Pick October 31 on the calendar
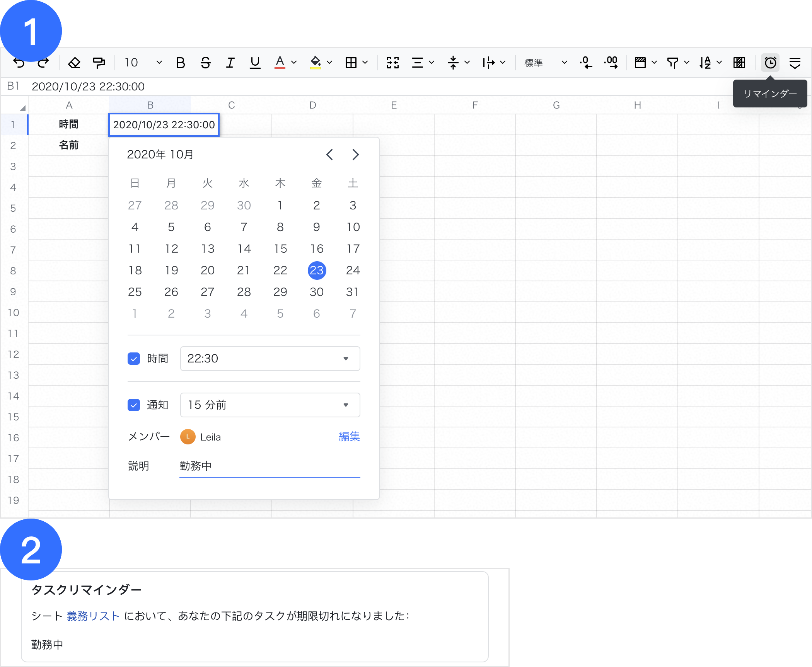Viewport: 812px width, 667px height. click(x=353, y=292)
